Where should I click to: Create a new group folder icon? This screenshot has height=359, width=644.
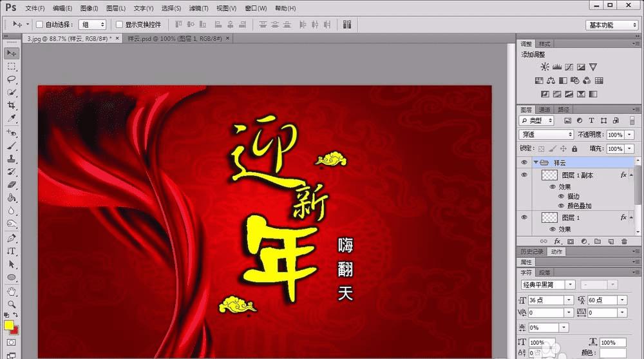tap(598, 242)
